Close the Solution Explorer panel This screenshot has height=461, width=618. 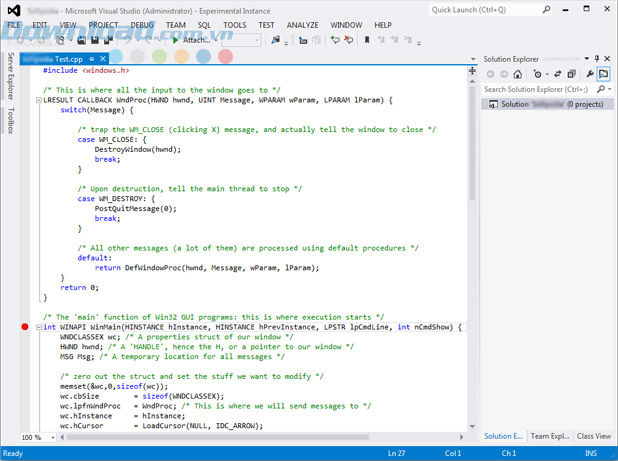tap(607, 59)
